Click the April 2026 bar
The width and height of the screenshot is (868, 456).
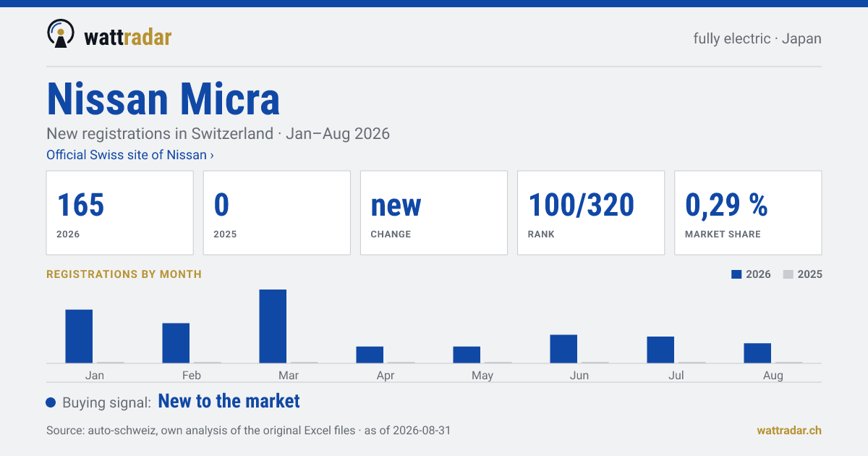click(x=370, y=355)
